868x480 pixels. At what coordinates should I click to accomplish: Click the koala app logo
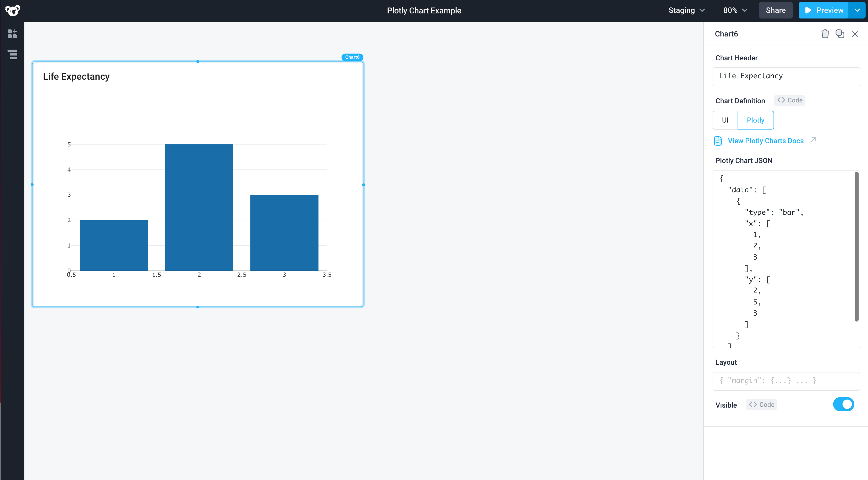(12, 10)
